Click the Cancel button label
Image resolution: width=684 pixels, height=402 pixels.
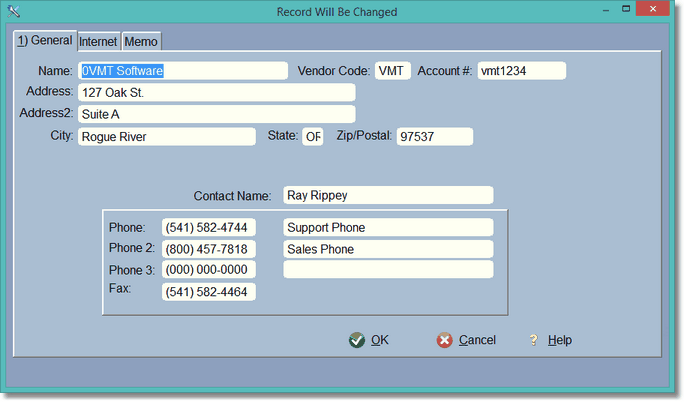click(477, 340)
